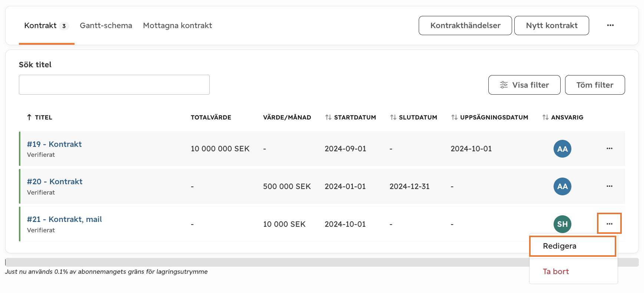Screen dimensions: 644x293
Task: Sort by Slutdatum column
Action: pyautogui.click(x=414, y=117)
